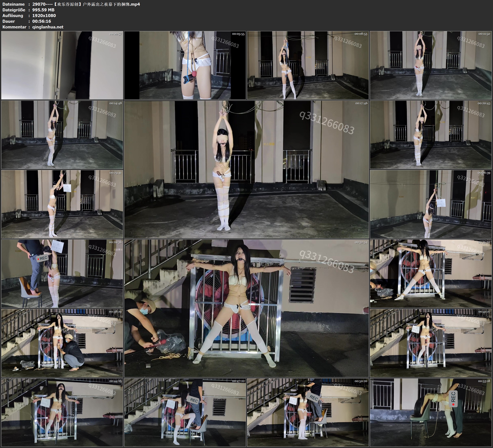
Task: Click the frame labeled 00:41:27
Action: (431, 343)
